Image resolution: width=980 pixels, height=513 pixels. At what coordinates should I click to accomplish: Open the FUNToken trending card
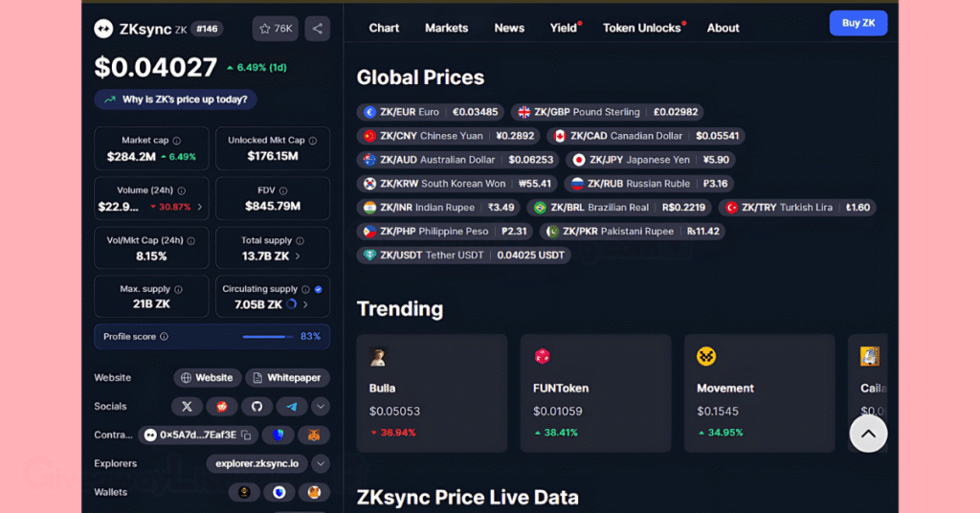pos(595,393)
